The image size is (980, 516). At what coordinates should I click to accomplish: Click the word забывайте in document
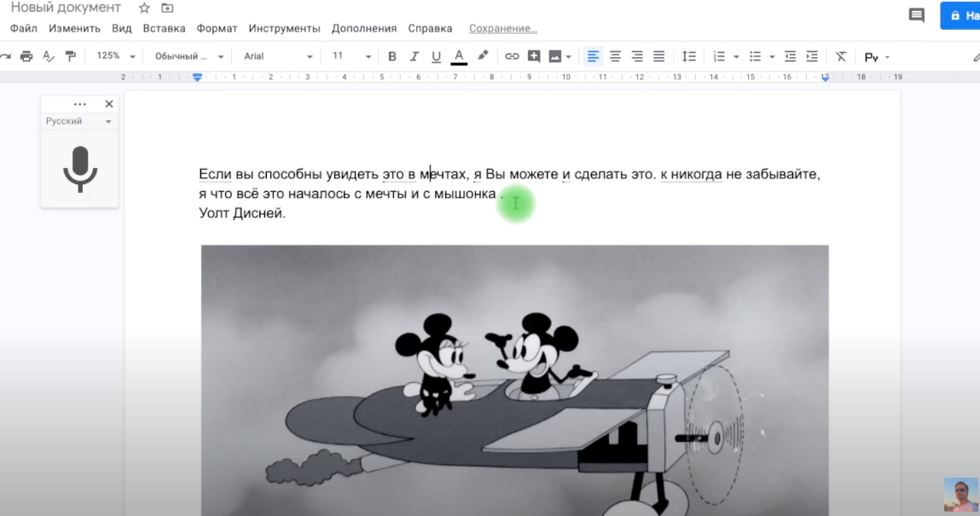coord(782,174)
